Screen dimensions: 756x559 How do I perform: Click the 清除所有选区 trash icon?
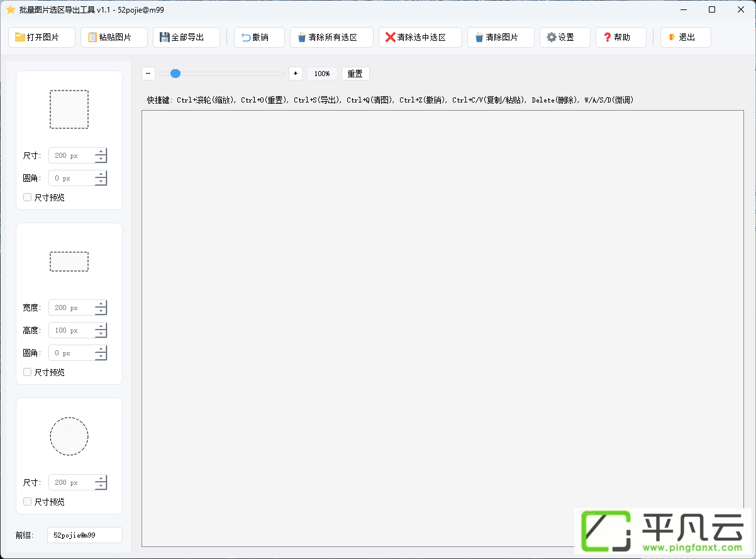pyautogui.click(x=302, y=37)
